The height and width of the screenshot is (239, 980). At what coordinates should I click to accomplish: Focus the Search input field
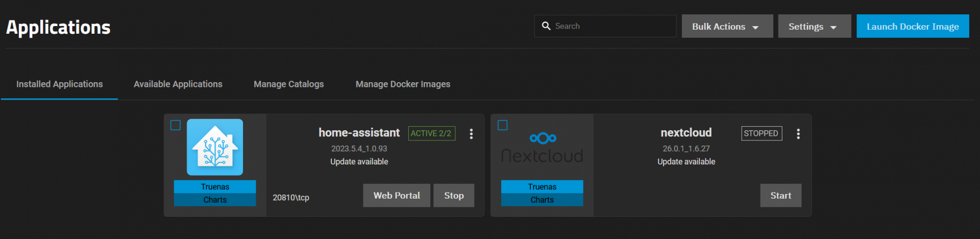(605, 26)
